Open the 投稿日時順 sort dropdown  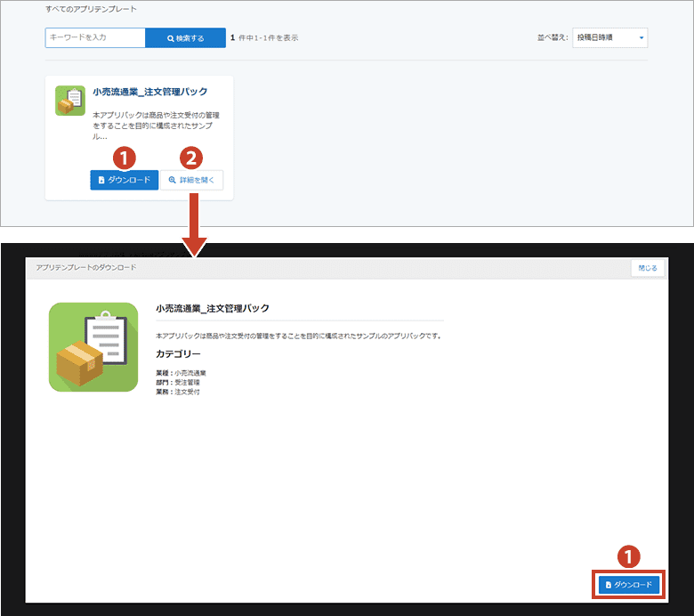(609, 37)
